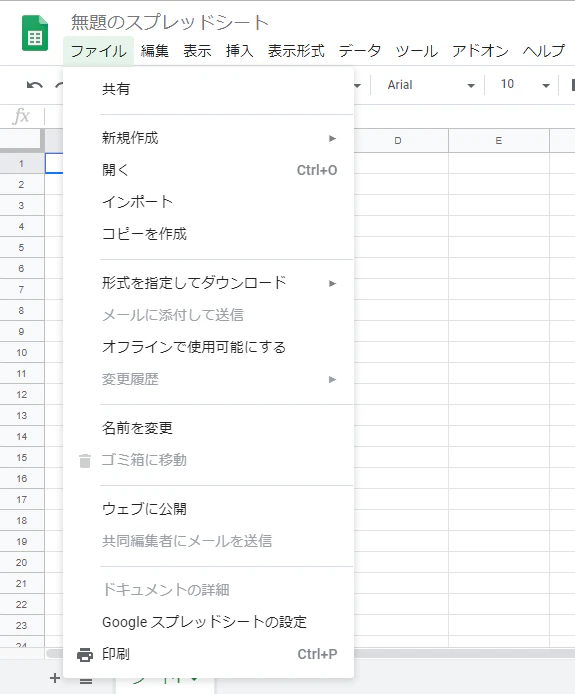Screen dimensions: 575x694
Task: Select row 10 header
Action: point(22,353)
